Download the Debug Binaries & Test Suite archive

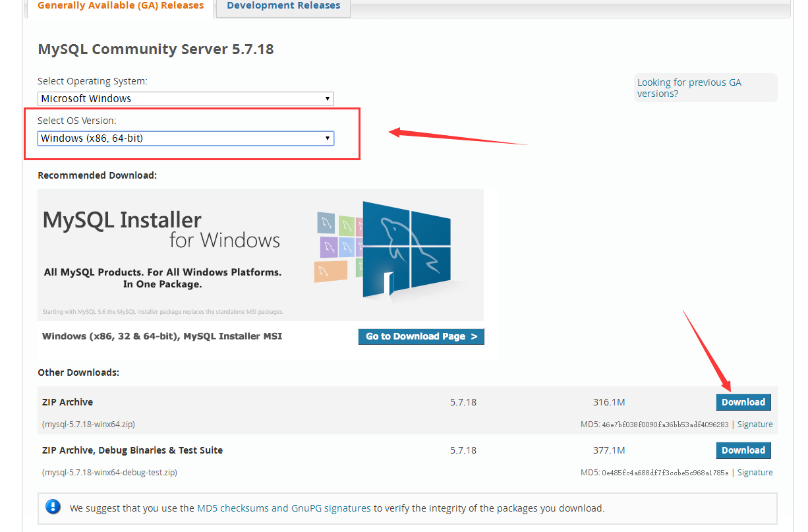pos(743,450)
